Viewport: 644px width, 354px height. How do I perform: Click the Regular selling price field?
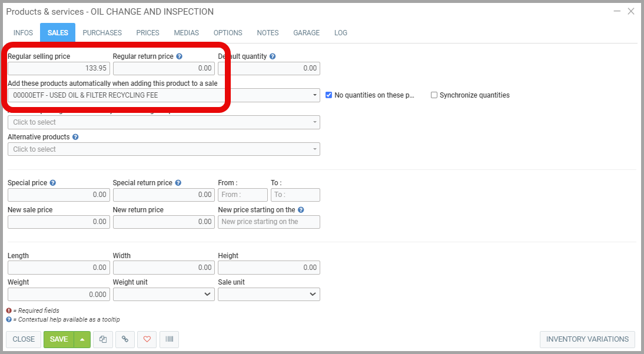point(58,68)
